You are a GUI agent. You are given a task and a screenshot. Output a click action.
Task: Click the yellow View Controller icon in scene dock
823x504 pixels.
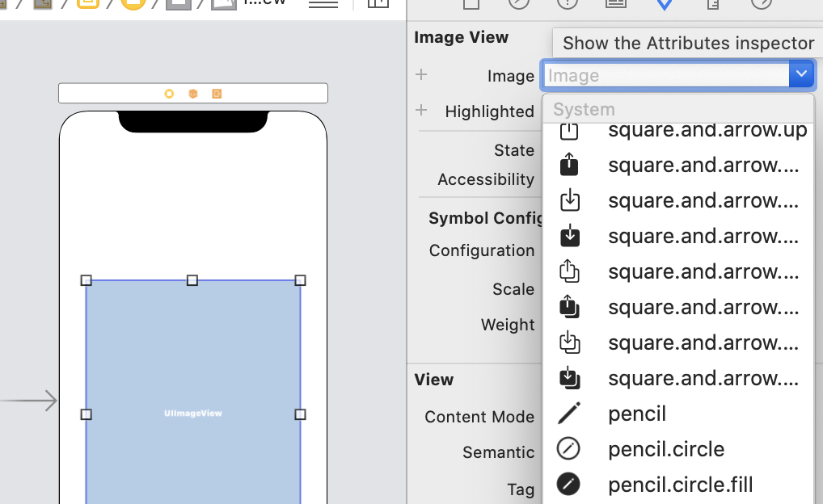[169, 94]
